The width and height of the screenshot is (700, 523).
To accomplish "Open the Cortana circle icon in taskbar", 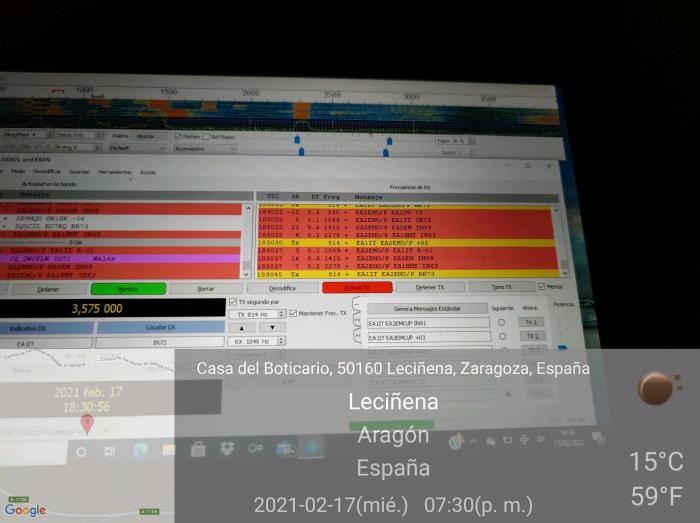I will coord(81,452).
